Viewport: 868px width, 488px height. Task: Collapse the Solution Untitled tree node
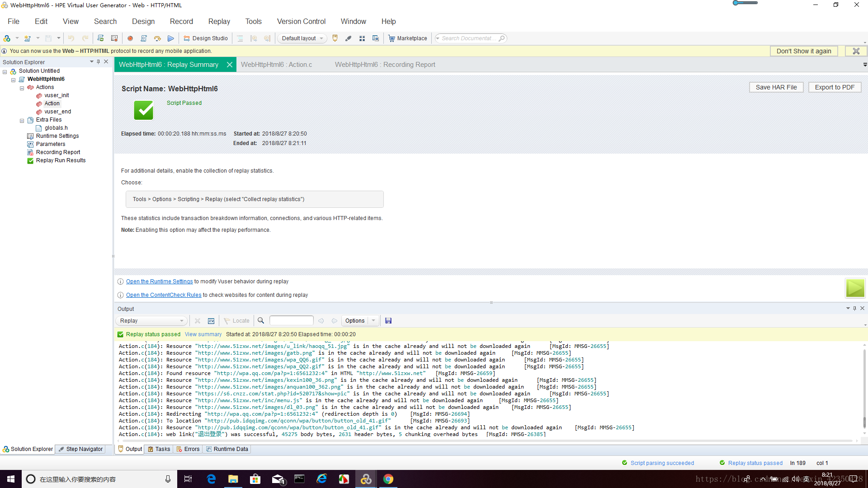click(x=5, y=72)
